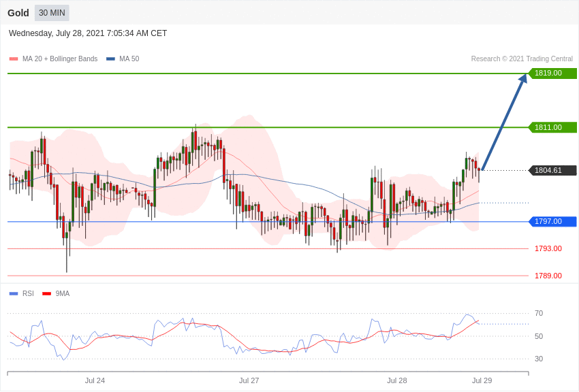
Task: Click the Gold chart title
Action: point(18,13)
